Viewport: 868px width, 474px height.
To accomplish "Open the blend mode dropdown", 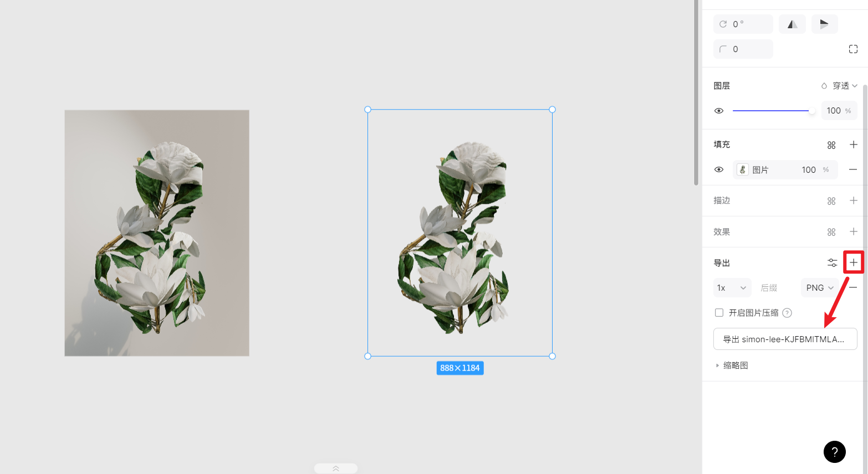I will [839, 86].
